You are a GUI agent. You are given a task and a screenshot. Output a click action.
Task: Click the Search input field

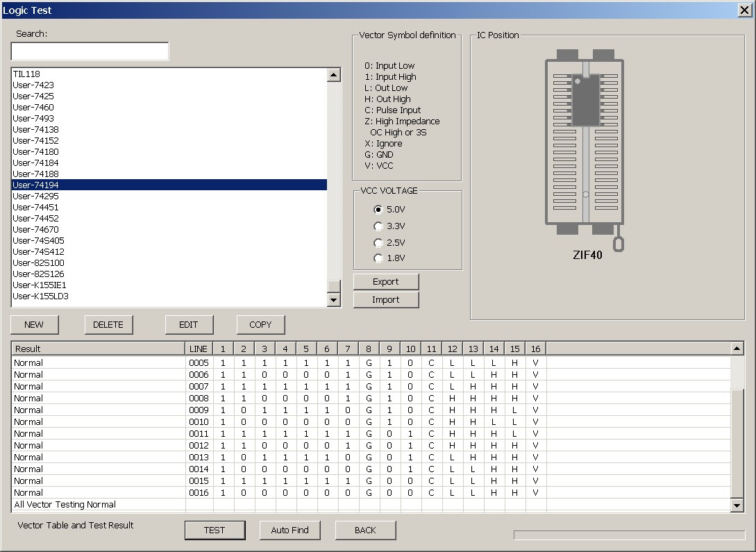pyautogui.click(x=90, y=51)
